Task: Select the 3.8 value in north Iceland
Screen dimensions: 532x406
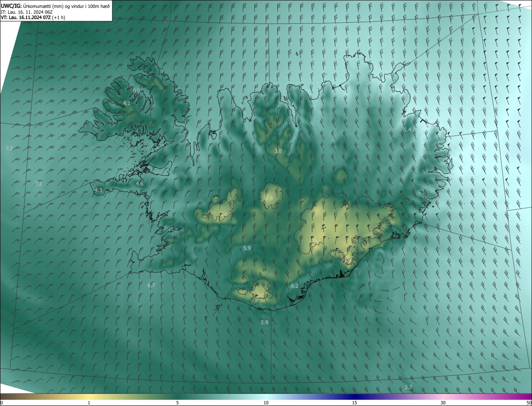Action: click(x=278, y=151)
